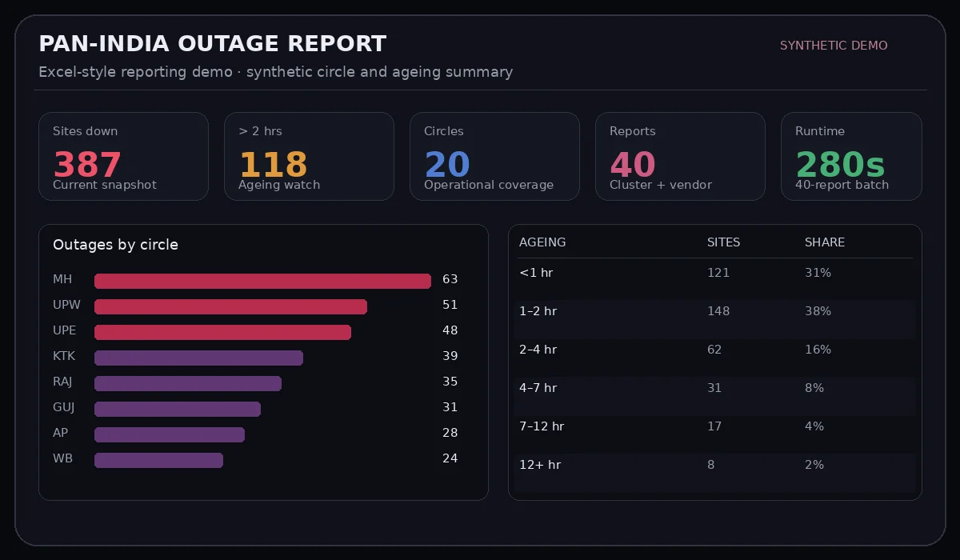Click the UPE outage bar
This screenshot has width=960, height=560.
pos(222,332)
